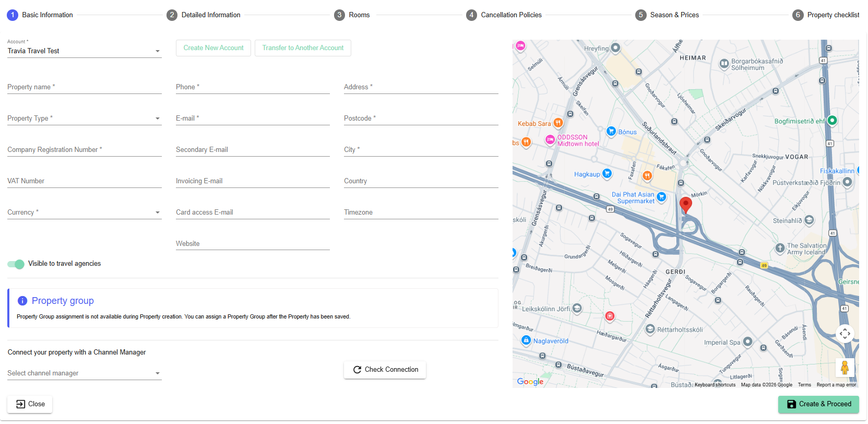Open the map Terms link
This screenshot has height=424, width=868.
pos(804,385)
